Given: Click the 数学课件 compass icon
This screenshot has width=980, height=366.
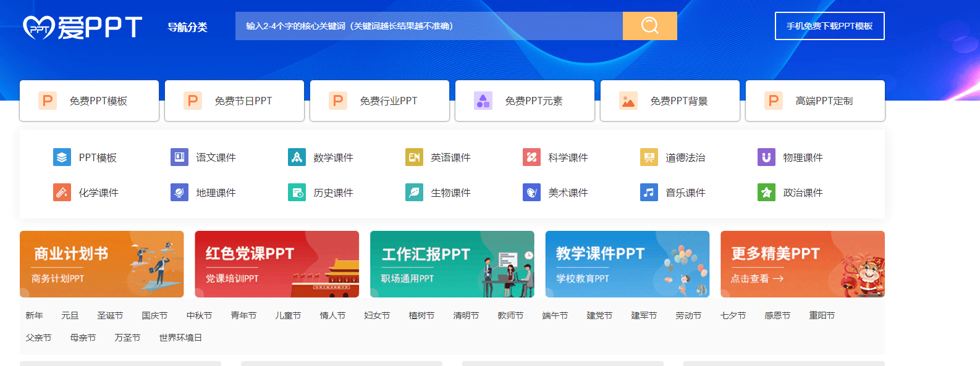Looking at the screenshot, I should (297, 157).
